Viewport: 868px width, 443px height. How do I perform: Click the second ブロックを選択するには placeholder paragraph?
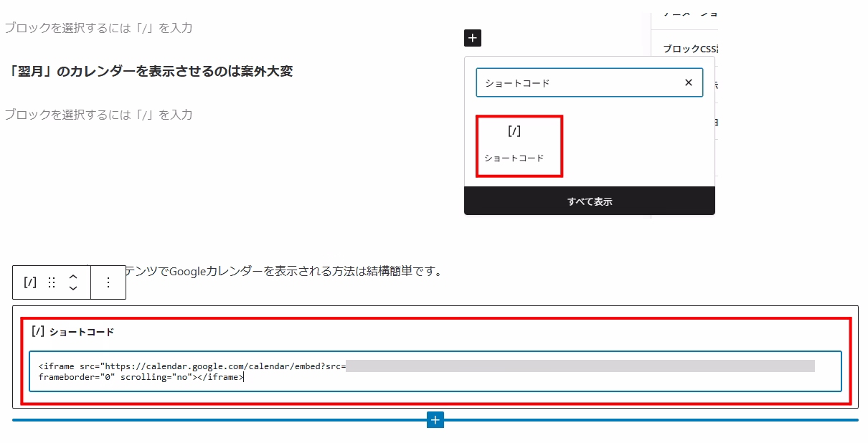pyautogui.click(x=100, y=114)
